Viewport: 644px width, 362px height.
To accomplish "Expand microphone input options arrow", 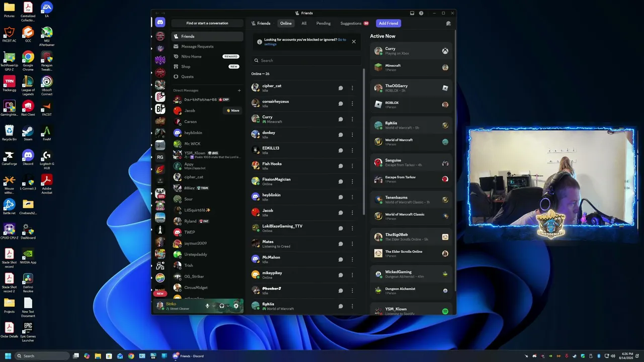I will [213, 306].
